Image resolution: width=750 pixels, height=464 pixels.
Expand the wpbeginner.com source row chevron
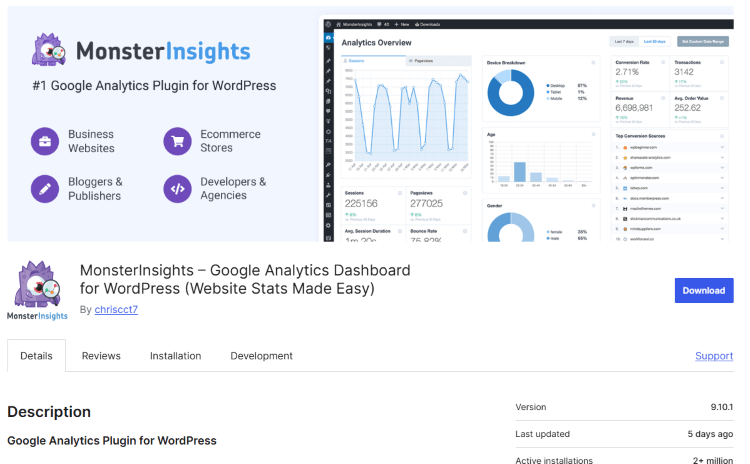pos(722,147)
